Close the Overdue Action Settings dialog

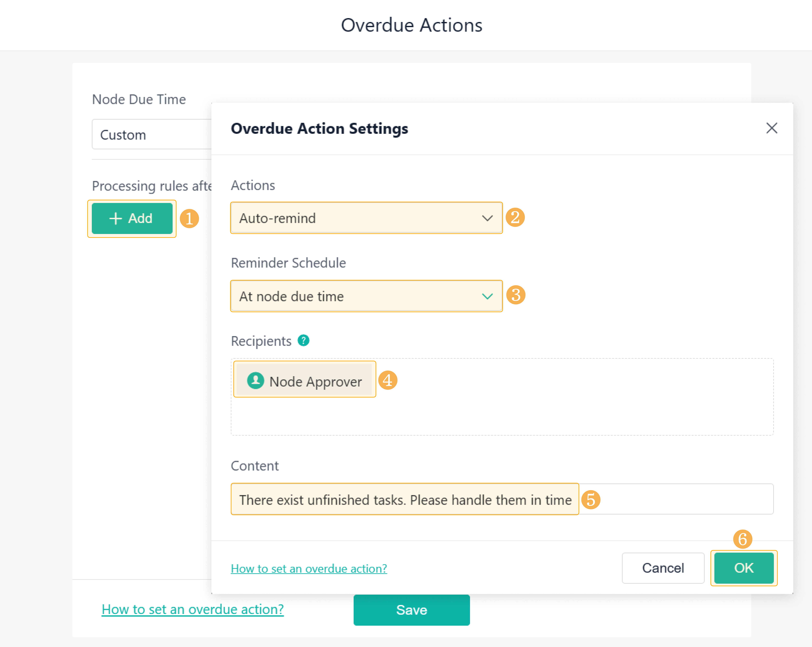(x=772, y=128)
